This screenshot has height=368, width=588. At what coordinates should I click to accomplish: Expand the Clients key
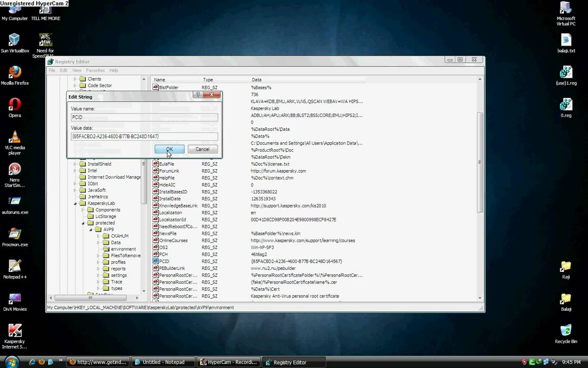click(75, 79)
